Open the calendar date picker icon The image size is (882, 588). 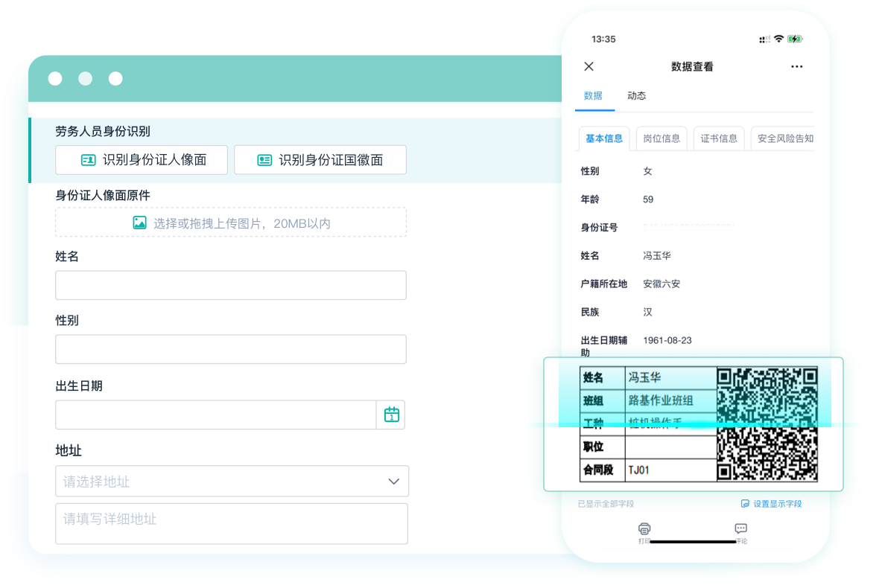click(392, 415)
